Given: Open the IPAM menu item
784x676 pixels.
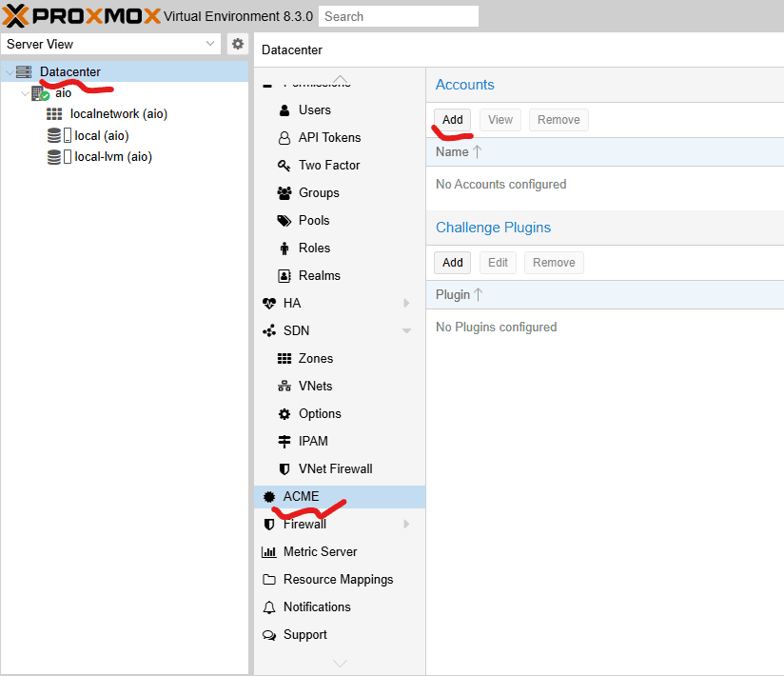Looking at the screenshot, I should click(313, 442).
